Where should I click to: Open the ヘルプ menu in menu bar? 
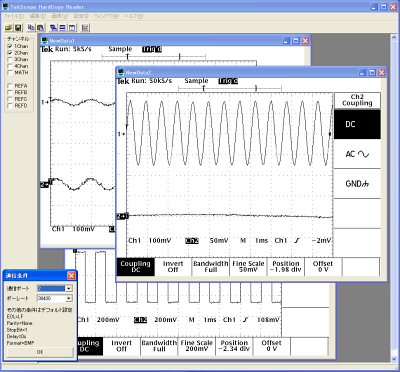click(x=133, y=16)
